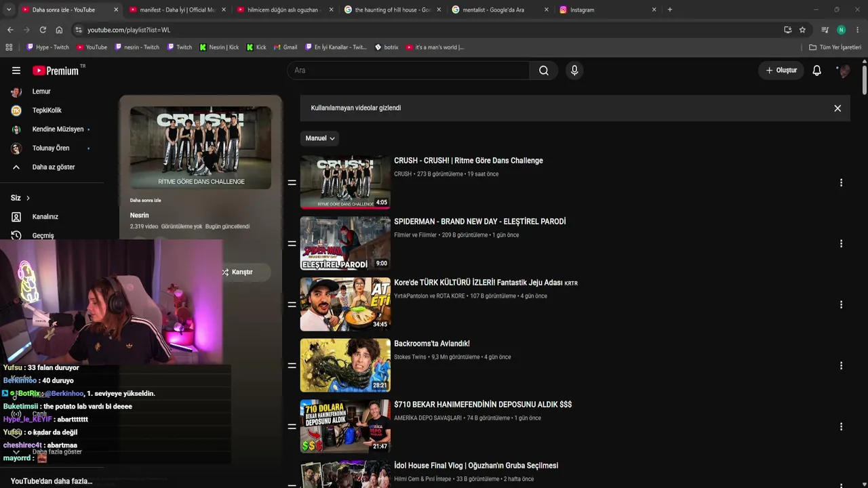The width and height of the screenshot is (868, 488).
Task: Grab reorder handle of Backrooms'ta Avlandık row
Action: [292, 365]
